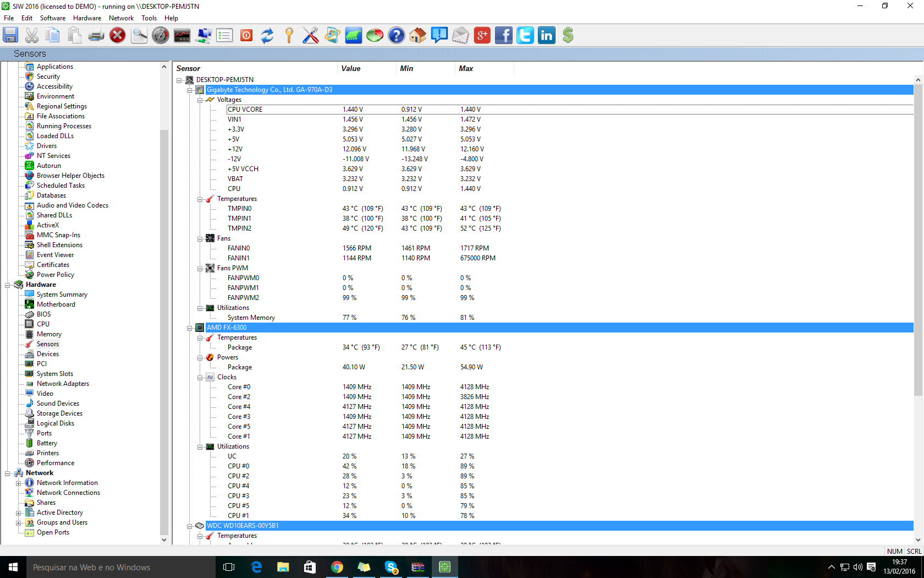Click the sidebar tree scroll up arrow
The width and height of the screenshot is (924, 578).
point(164,67)
